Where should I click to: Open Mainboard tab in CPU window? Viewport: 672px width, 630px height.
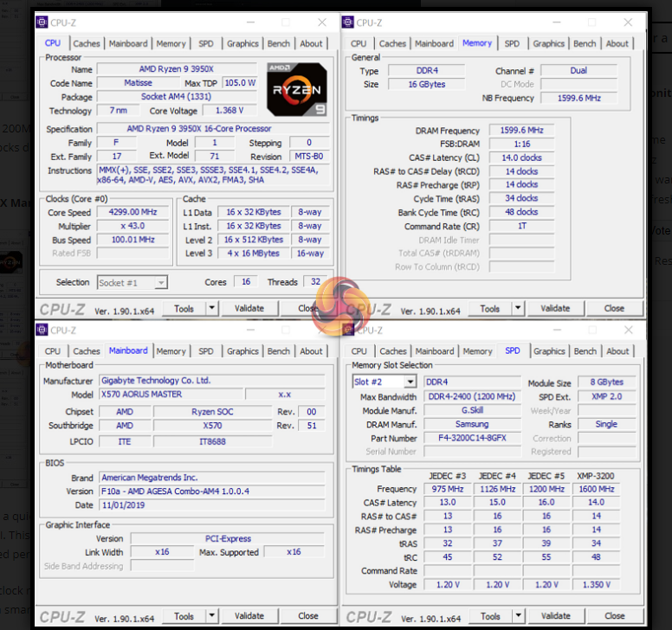point(128,43)
